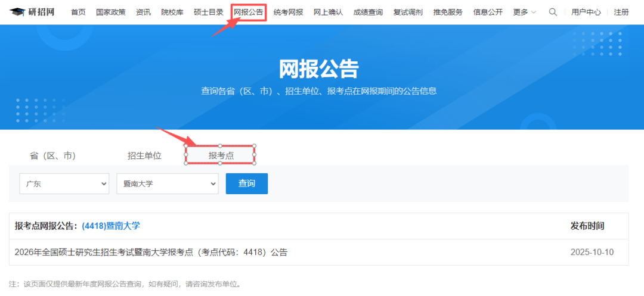This screenshot has height=296, width=644.
Task: Open 院校库 navigation item
Action: (172, 13)
